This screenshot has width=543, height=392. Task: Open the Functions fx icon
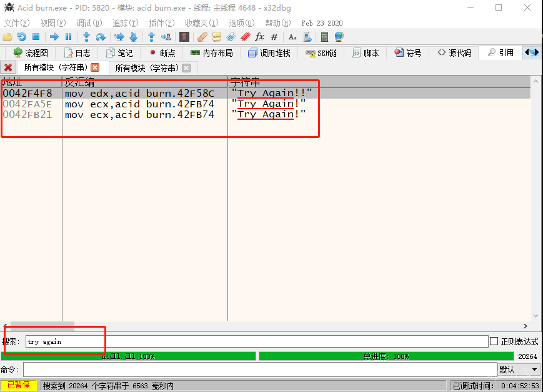[x=260, y=37]
